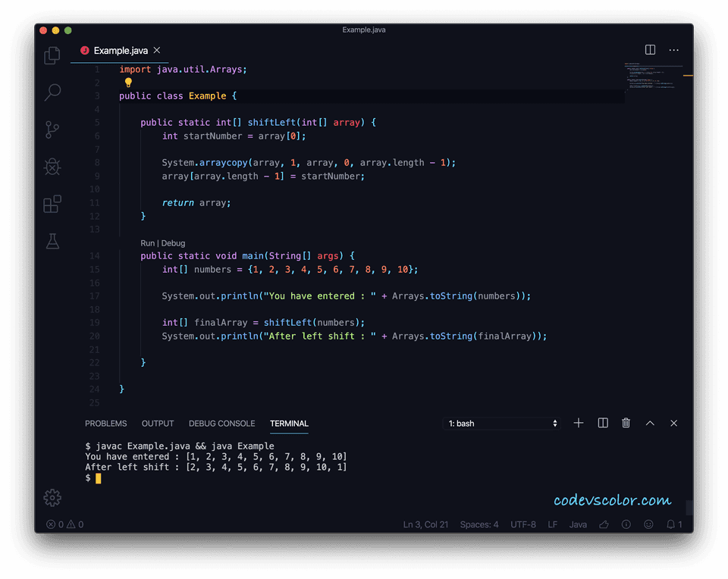Toggle split terminal pane
This screenshot has height=579, width=728.
pos(603,423)
